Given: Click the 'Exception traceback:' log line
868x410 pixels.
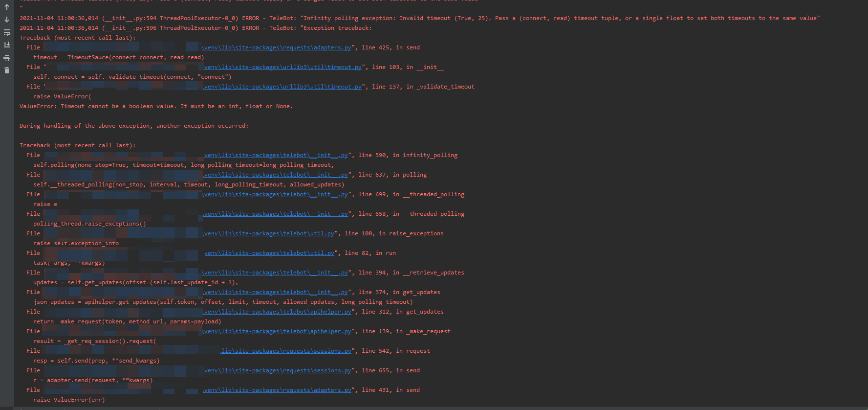Looking at the screenshot, I should pyautogui.click(x=195, y=28).
